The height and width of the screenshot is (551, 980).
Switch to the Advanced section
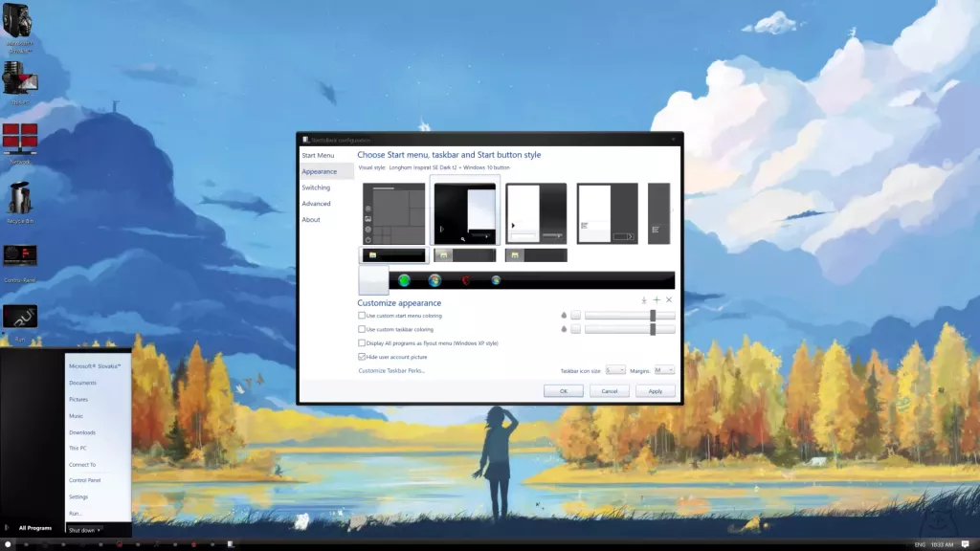(317, 203)
